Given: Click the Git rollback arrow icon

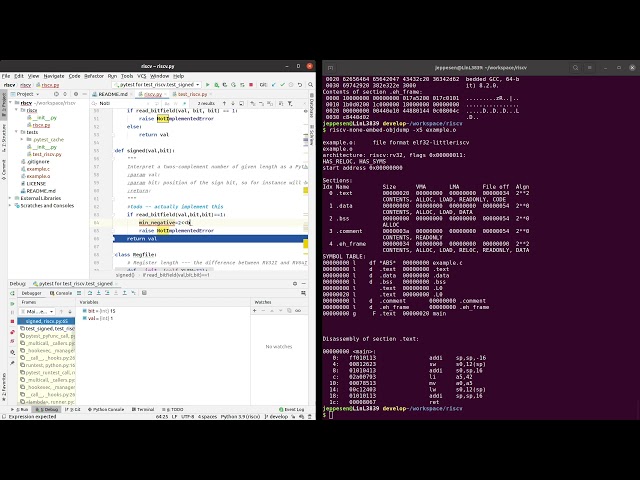Looking at the screenshot, I should click(x=300, y=85).
